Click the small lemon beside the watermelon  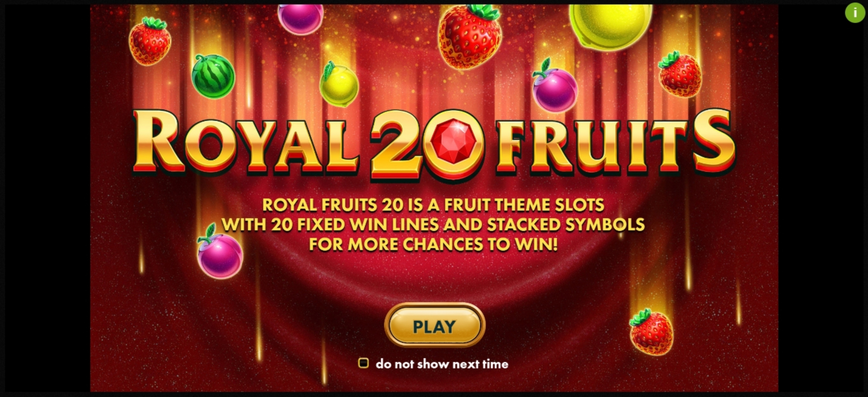pos(338,84)
